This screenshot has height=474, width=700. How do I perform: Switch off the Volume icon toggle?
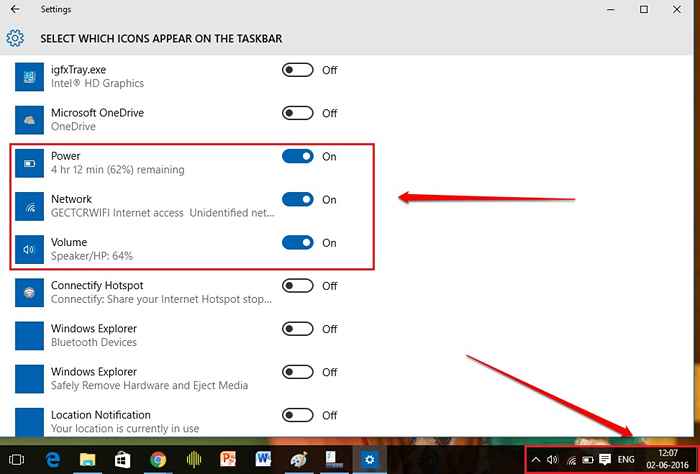pyautogui.click(x=297, y=243)
